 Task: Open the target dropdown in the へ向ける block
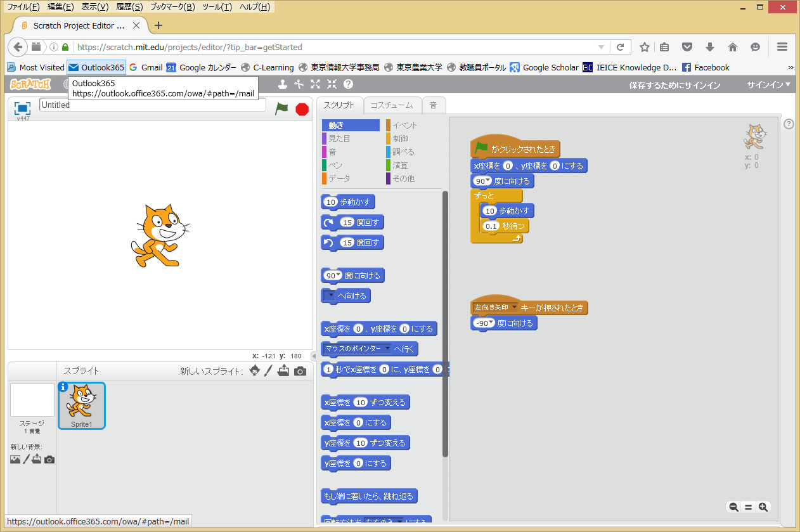[330, 295]
